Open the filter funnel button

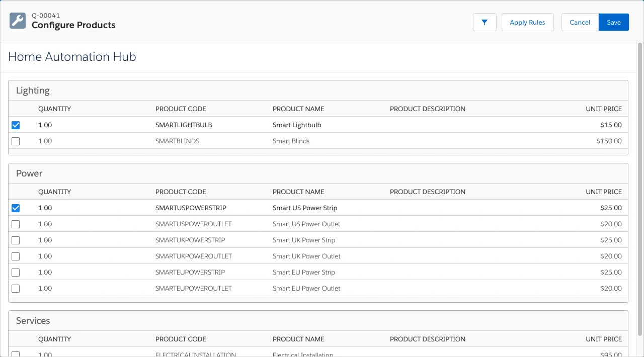485,22
